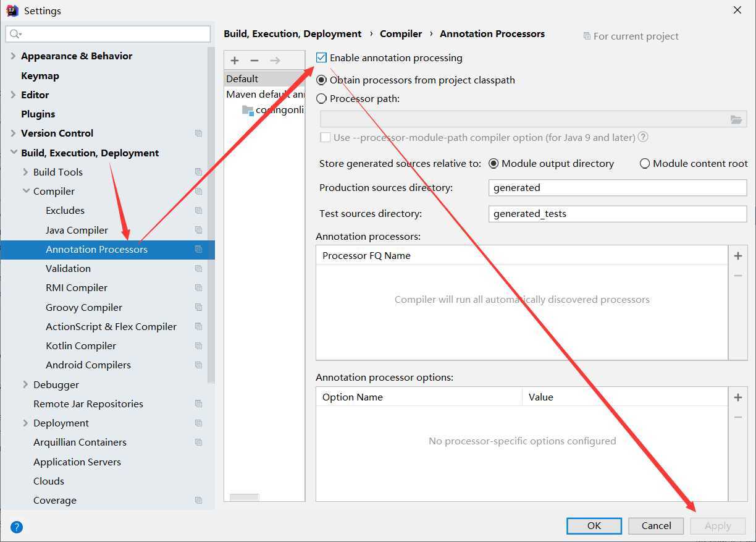Click project-level icon beside Android Compilers
756x542 pixels.
point(198,365)
